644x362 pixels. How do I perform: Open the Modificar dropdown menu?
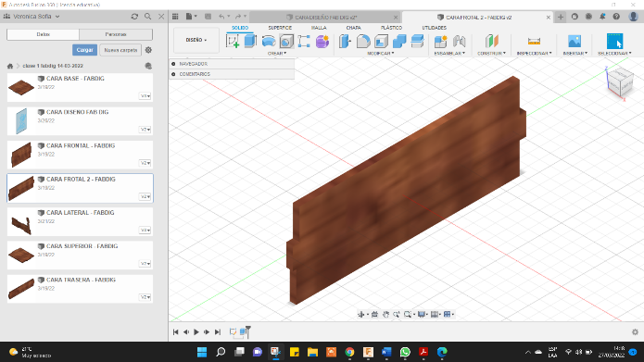(381, 54)
